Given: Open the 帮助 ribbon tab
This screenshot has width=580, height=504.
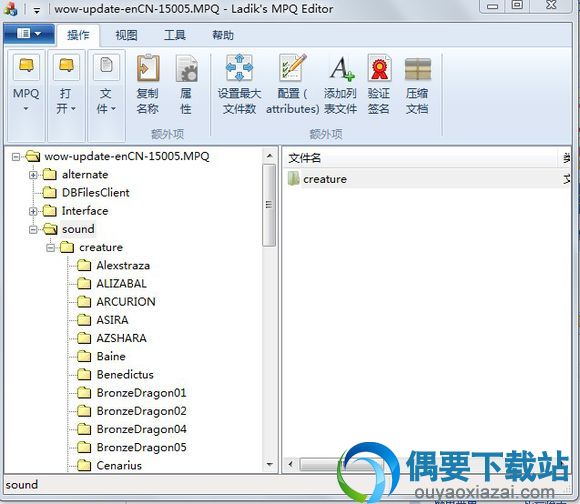Looking at the screenshot, I should [x=223, y=35].
